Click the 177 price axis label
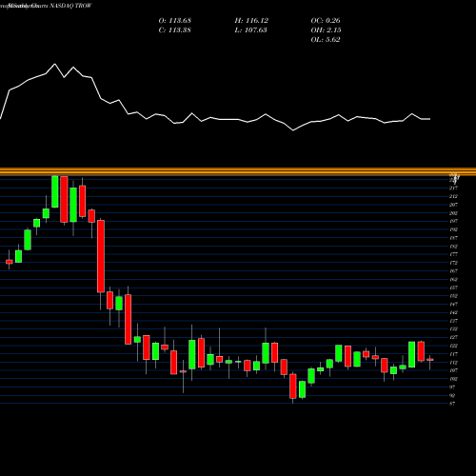The height and width of the screenshot is (476, 476). click(453, 254)
